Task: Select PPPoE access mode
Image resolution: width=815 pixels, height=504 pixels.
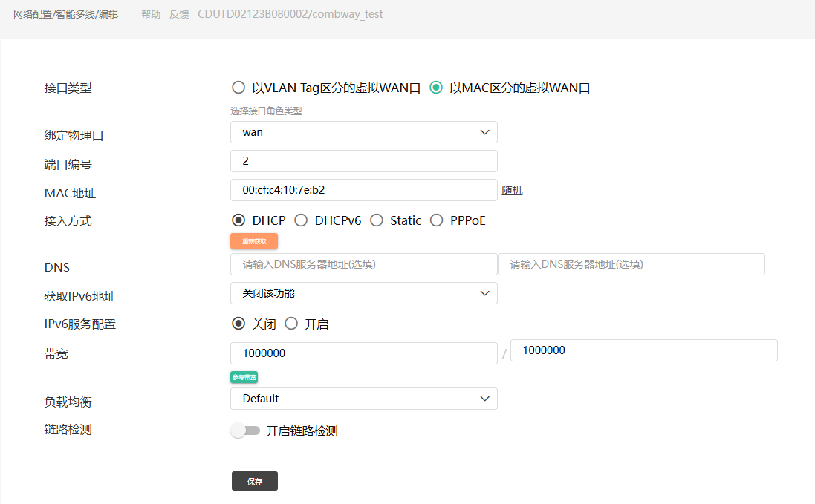Action: pos(436,220)
